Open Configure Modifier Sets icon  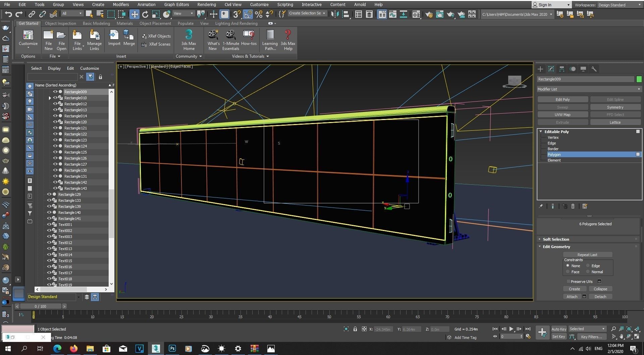585,206
